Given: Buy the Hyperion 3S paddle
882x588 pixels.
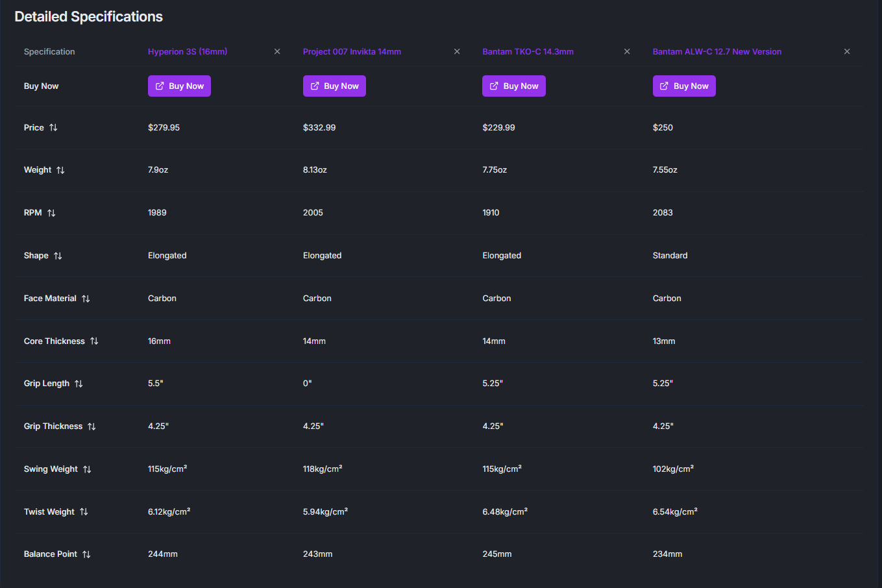Looking at the screenshot, I should click(x=179, y=86).
